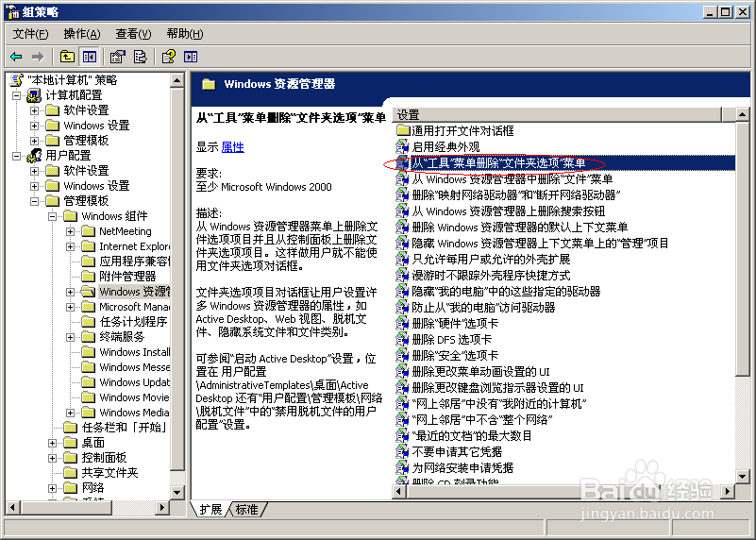Open the 帮助(H) menu
The height and width of the screenshot is (540, 756).
click(185, 34)
